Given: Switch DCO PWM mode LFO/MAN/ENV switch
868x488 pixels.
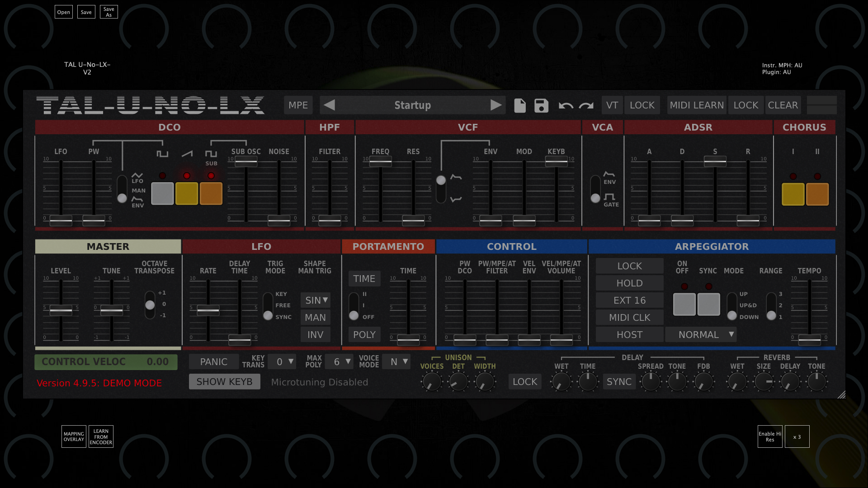Looking at the screenshot, I should pyautogui.click(x=122, y=189).
